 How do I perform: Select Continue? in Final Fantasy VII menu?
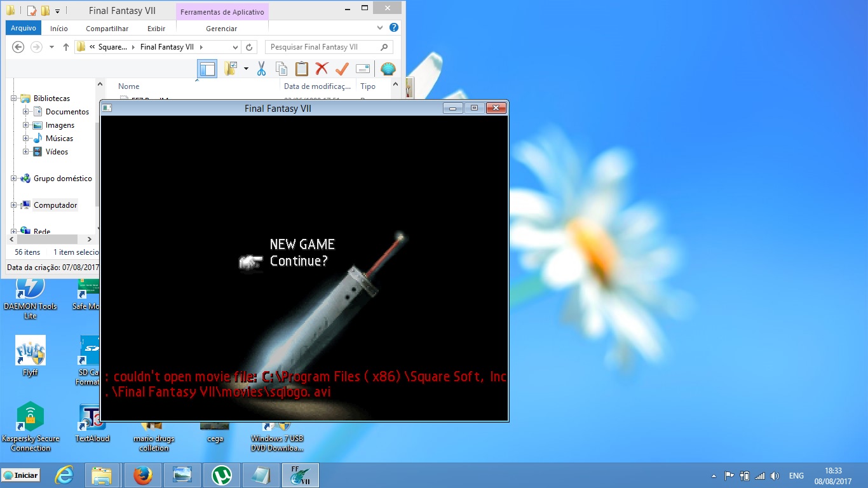point(299,261)
